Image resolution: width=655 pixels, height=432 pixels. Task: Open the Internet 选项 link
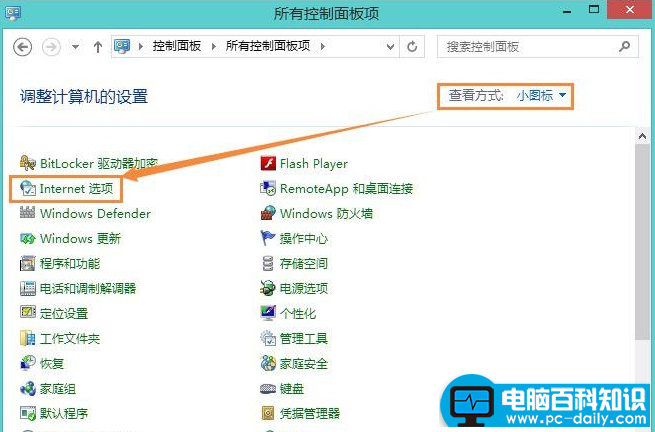[76, 189]
